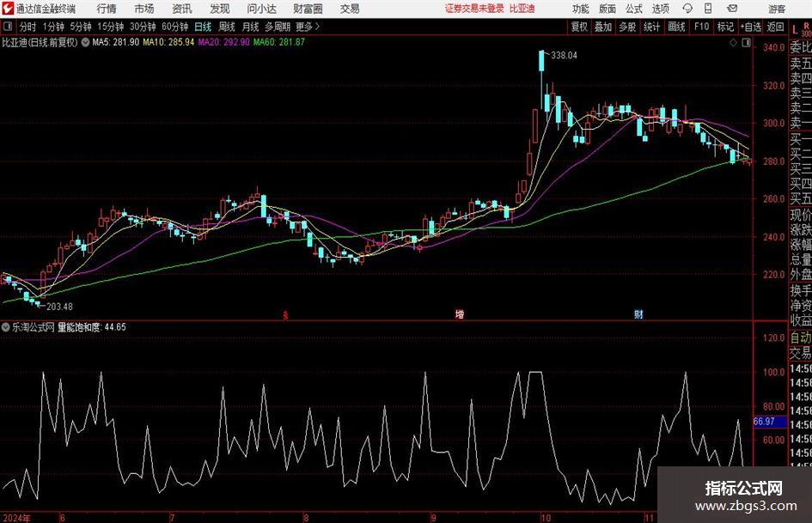Switch to 15分钟 period
The image size is (812, 523).
click(110, 27)
